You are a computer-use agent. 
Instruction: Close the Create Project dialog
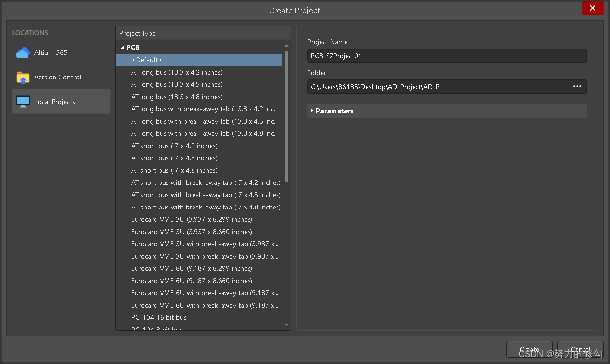tap(593, 8)
